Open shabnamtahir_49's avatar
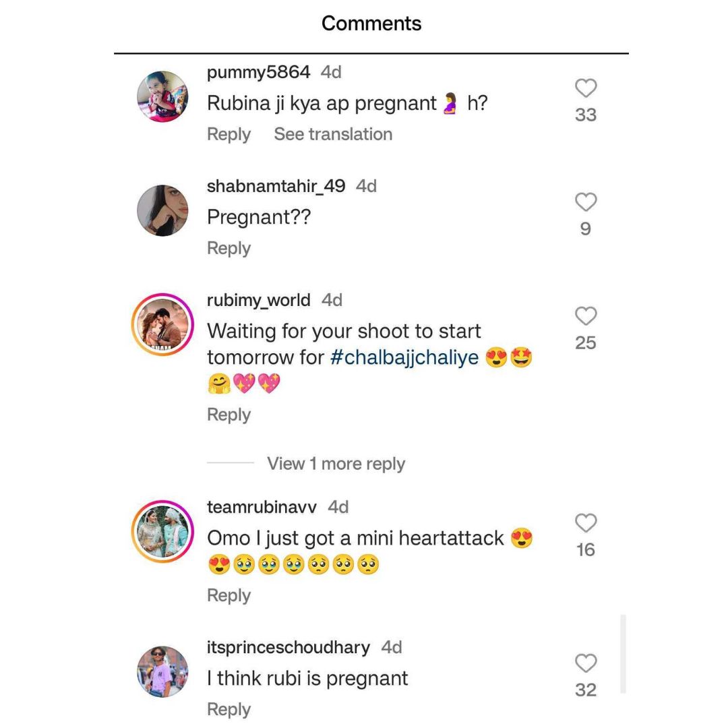 tap(162, 210)
